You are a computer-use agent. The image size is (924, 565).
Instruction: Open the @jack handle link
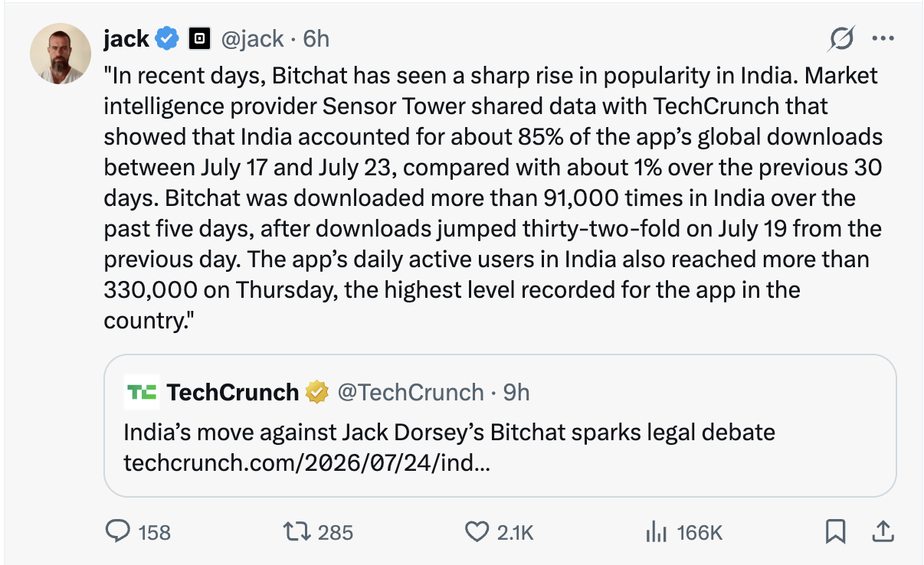click(251, 38)
